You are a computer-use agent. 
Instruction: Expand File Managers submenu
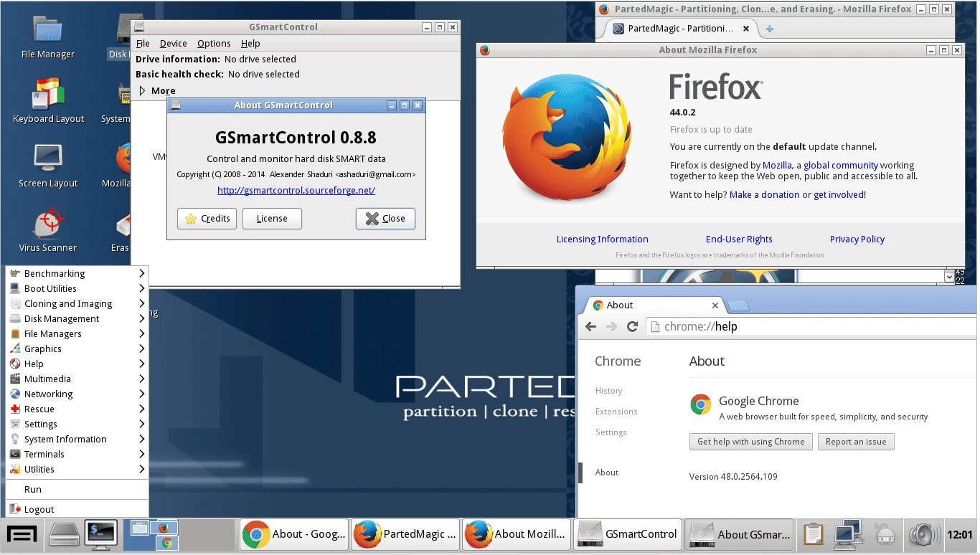click(x=142, y=333)
